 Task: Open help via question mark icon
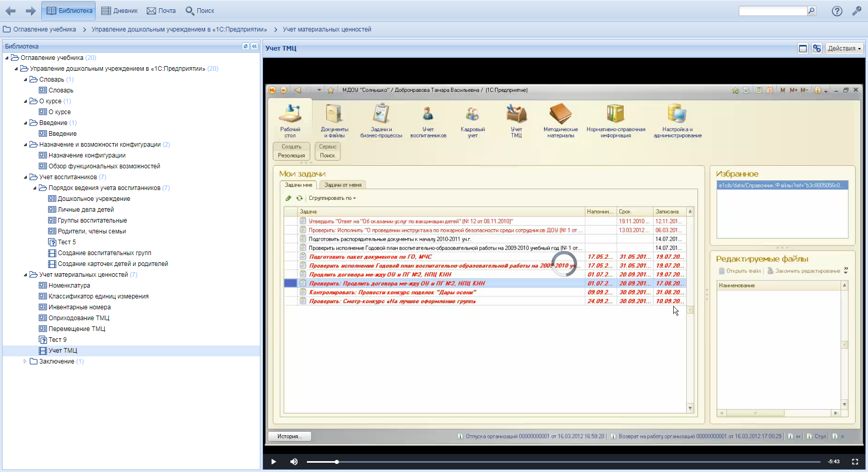point(837,11)
